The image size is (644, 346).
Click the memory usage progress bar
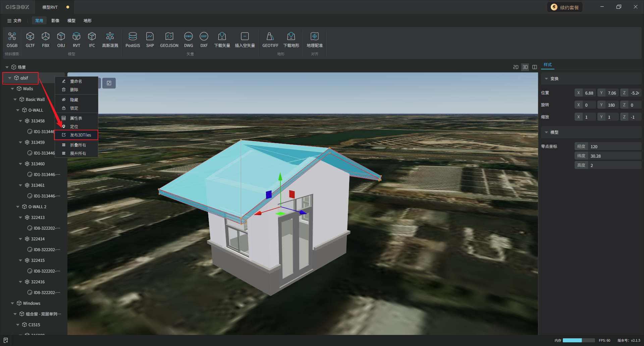[x=579, y=340]
